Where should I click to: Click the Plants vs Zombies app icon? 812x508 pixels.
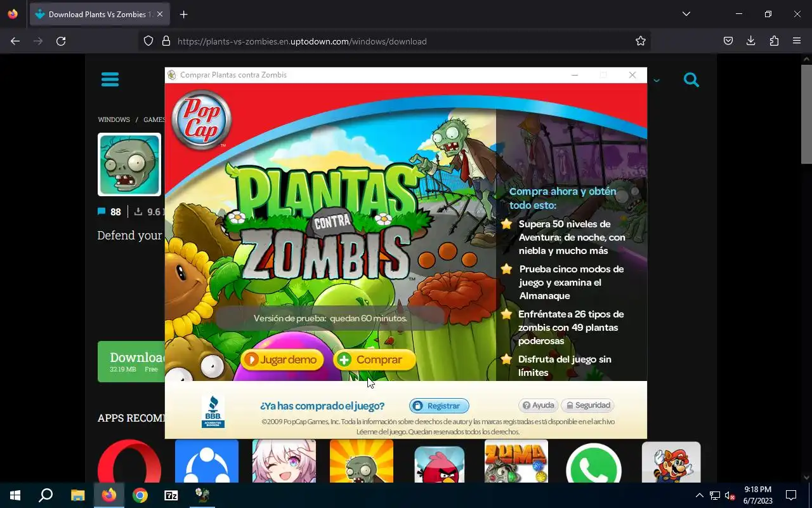(129, 164)
